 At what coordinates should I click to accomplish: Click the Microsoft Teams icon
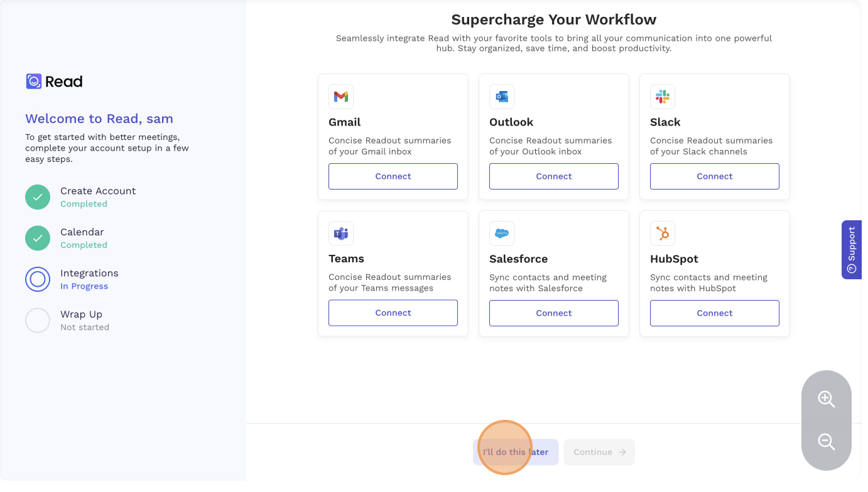pyautogui.click(x=341, y=233)
